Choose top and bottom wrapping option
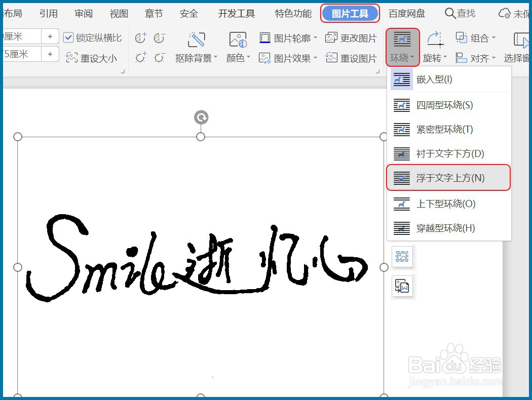The image size is (532, 400). coord(449,204)
